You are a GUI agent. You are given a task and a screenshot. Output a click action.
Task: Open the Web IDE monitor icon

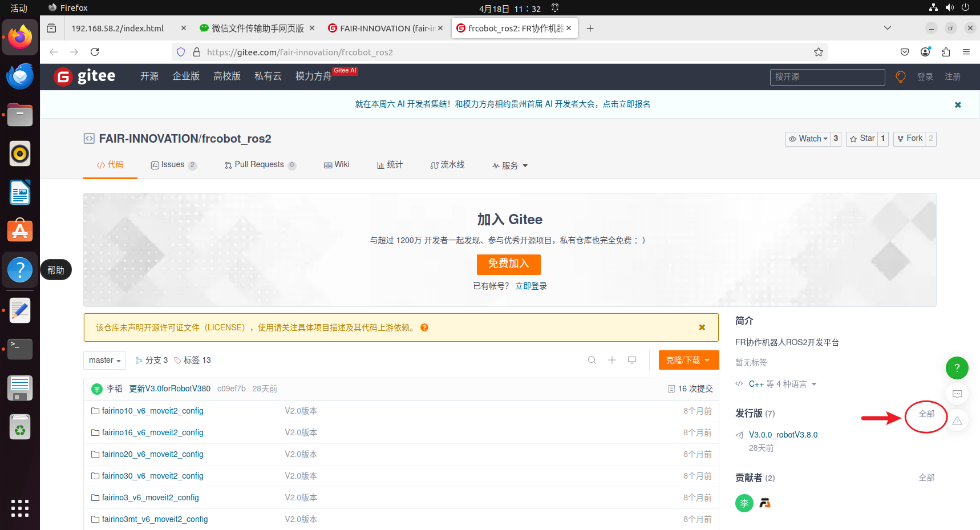tap(632, 360)
